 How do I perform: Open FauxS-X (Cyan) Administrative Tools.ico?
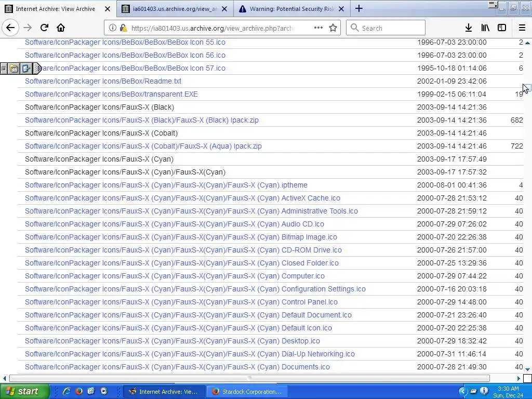click(x=191, y=211)
